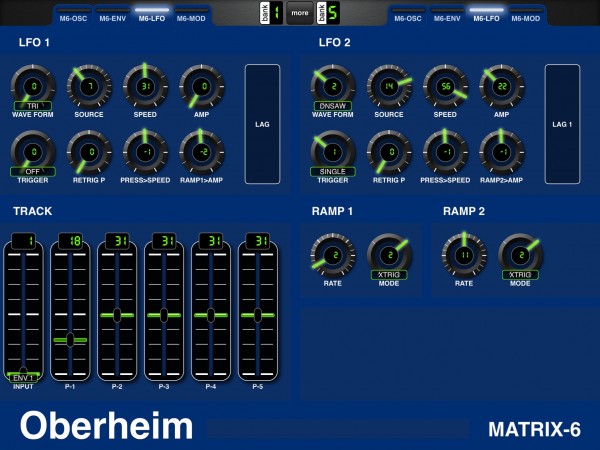Click the RAMP 2 RATE knob
The image size is (600, 450).
point(464,255)
